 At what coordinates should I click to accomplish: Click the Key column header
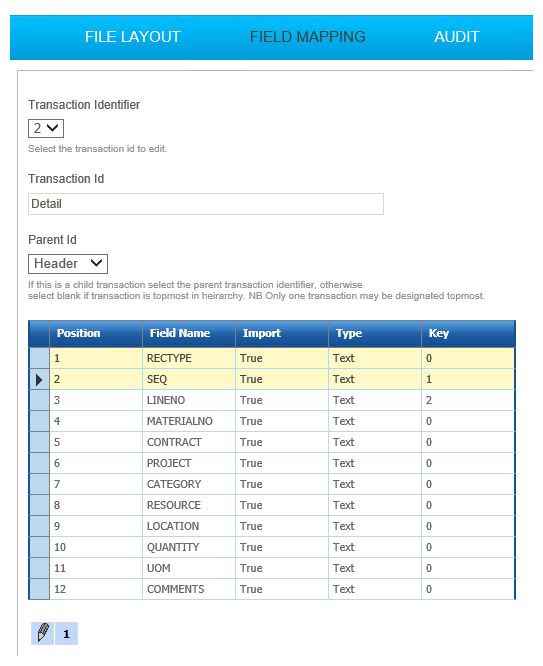pos(468,334)
